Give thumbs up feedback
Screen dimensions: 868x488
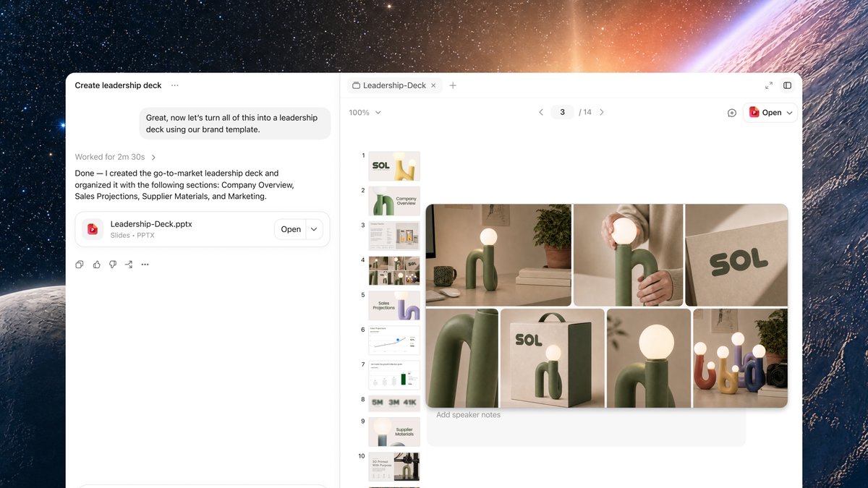96,265
